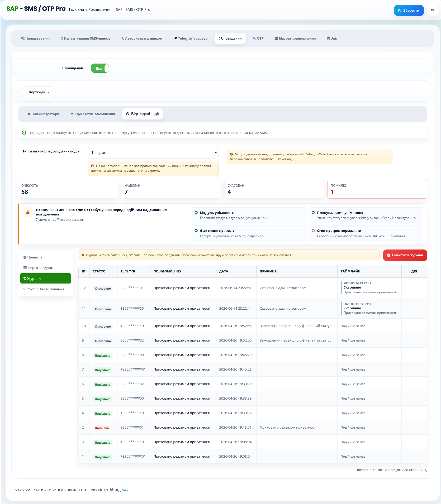
Task: Click the НАДІСЛАНІ 7 stat card
Action: pyautogui.click(x=171, y=189)
